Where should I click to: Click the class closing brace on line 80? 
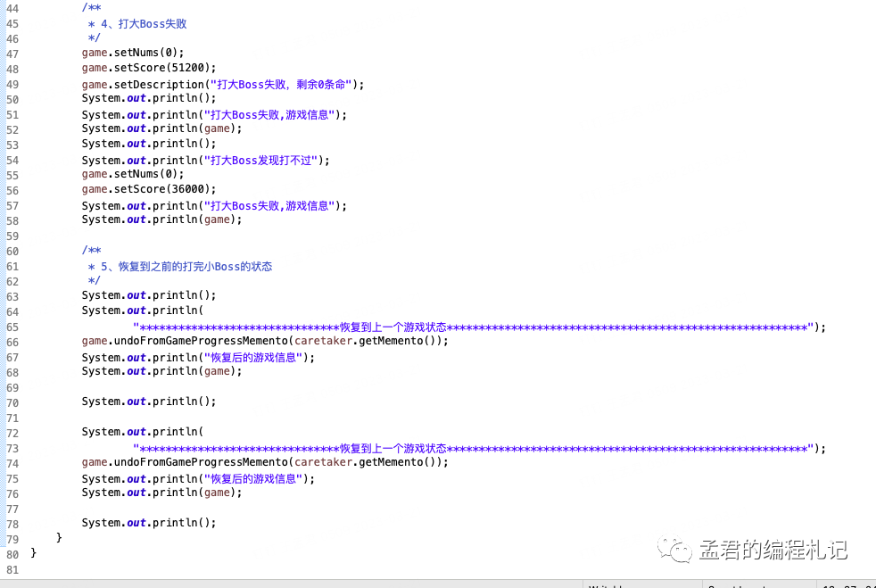[34, 552]
